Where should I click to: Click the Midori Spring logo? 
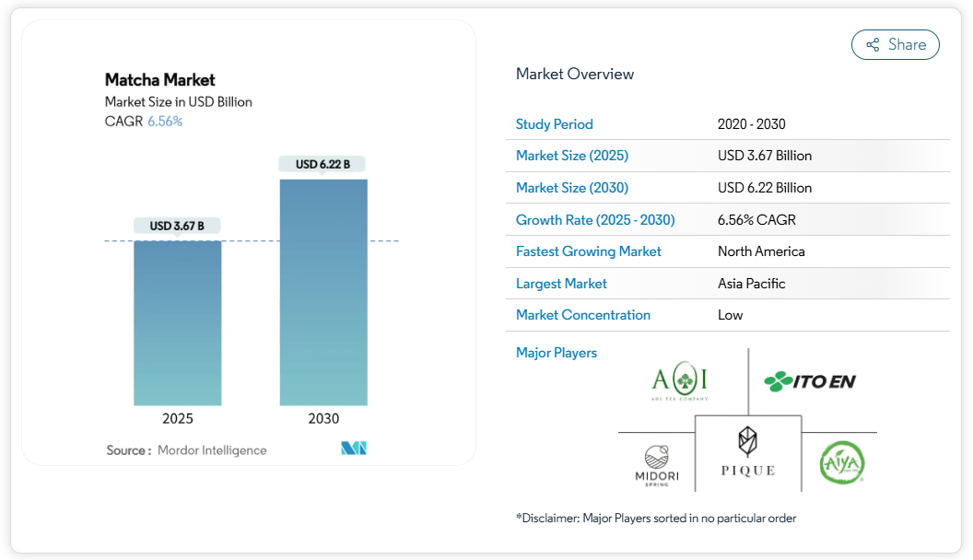657,465
